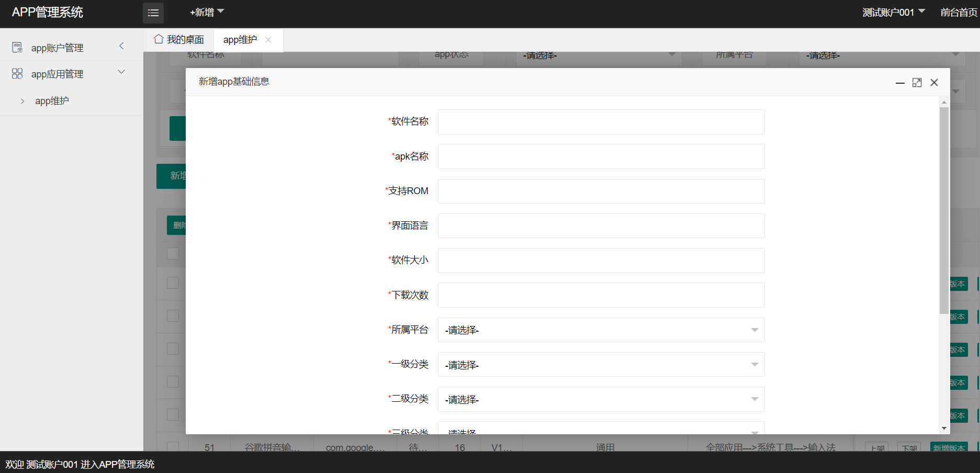980x473 pixels.
Task: Select app维护 in the sidebar
Action: pyautogui.click(x=52, y=101)
